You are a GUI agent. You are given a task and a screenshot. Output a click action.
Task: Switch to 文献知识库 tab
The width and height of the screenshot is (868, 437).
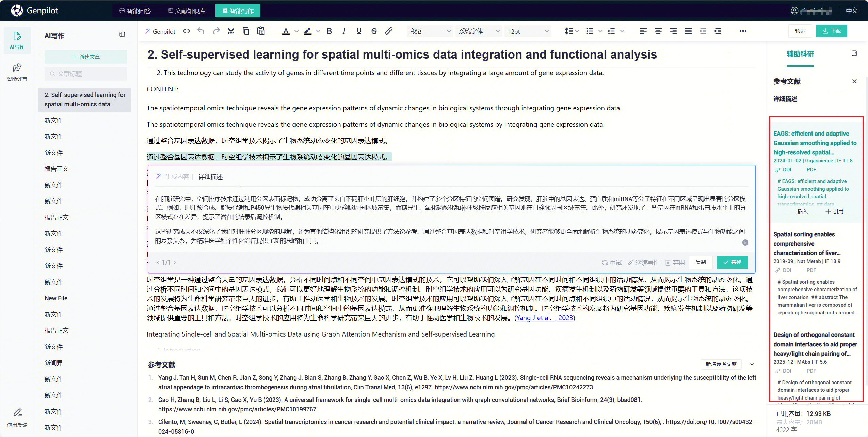187,11
